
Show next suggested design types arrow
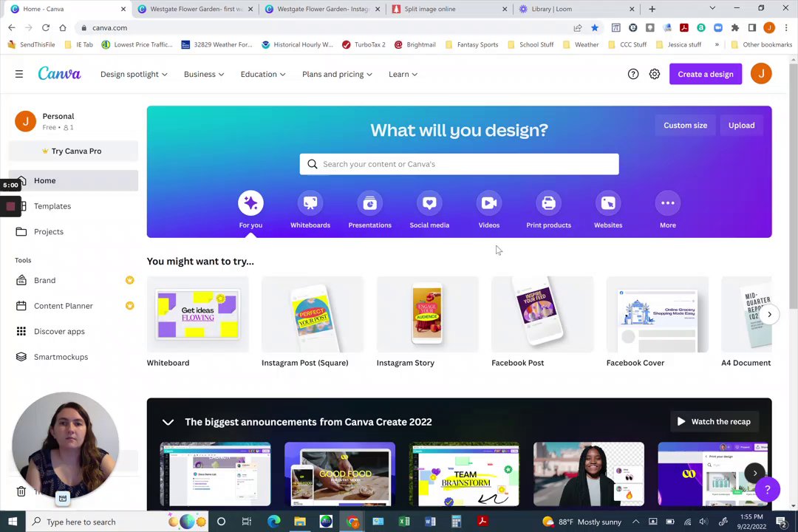click(769, 315)
